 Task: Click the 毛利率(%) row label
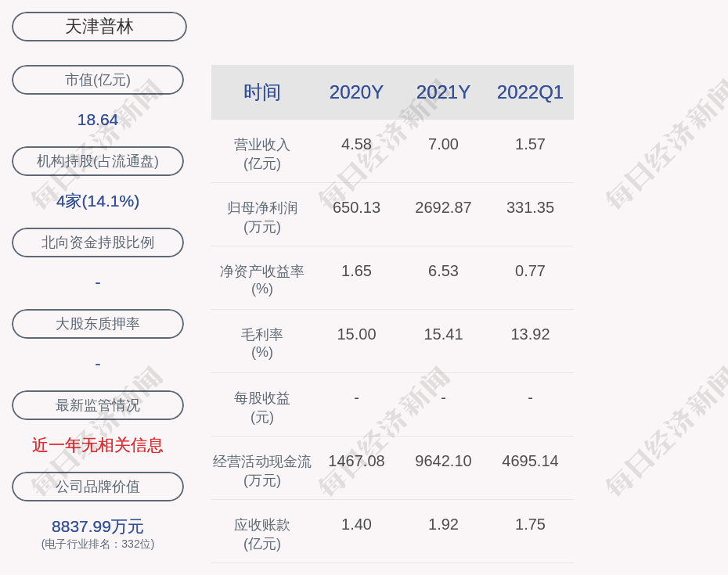tap(262, 343)
